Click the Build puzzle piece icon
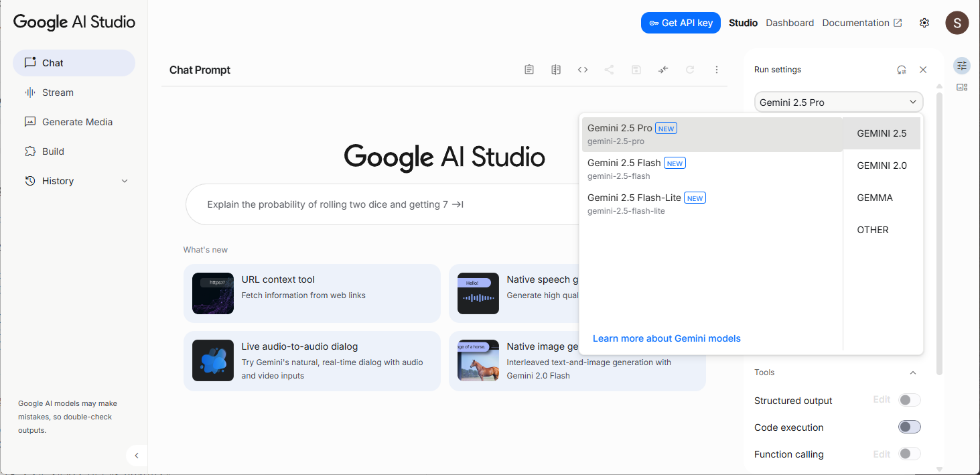The width and height of the screenshot is (980, 475). coord(30,151)
